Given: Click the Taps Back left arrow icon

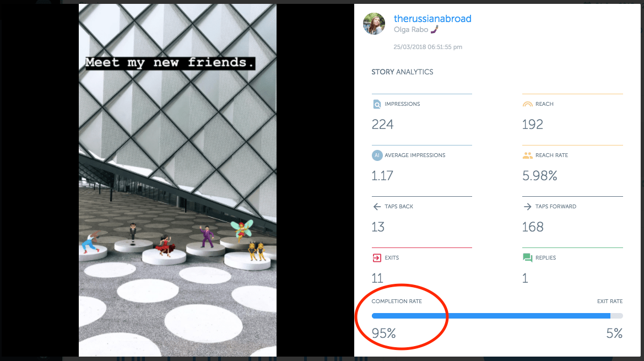Looking at the screenshot, I should (x=377, y=207).
